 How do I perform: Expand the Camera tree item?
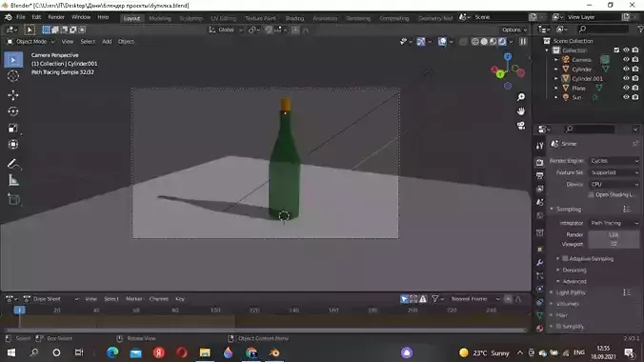point(556,60)
